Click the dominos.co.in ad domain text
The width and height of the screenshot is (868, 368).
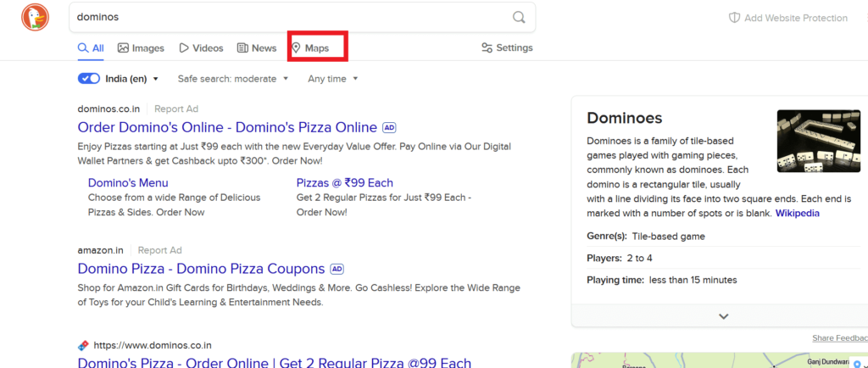108,109
